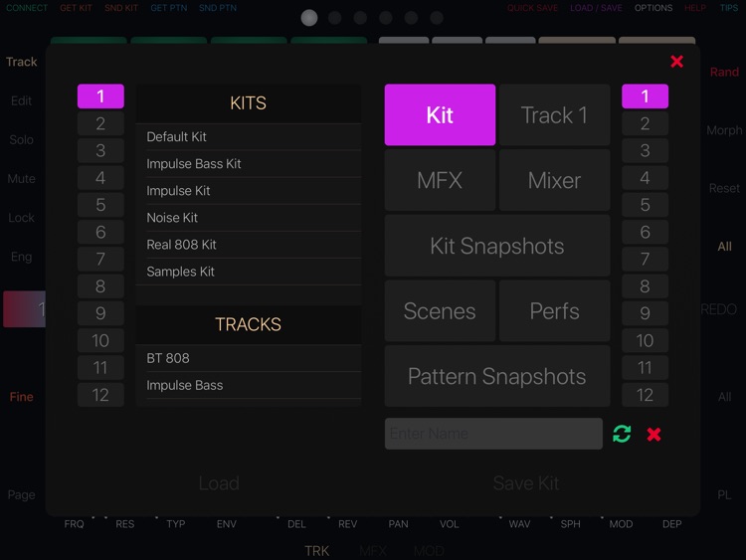Switch to the MOD bottom tab

[x=429, y=550]
